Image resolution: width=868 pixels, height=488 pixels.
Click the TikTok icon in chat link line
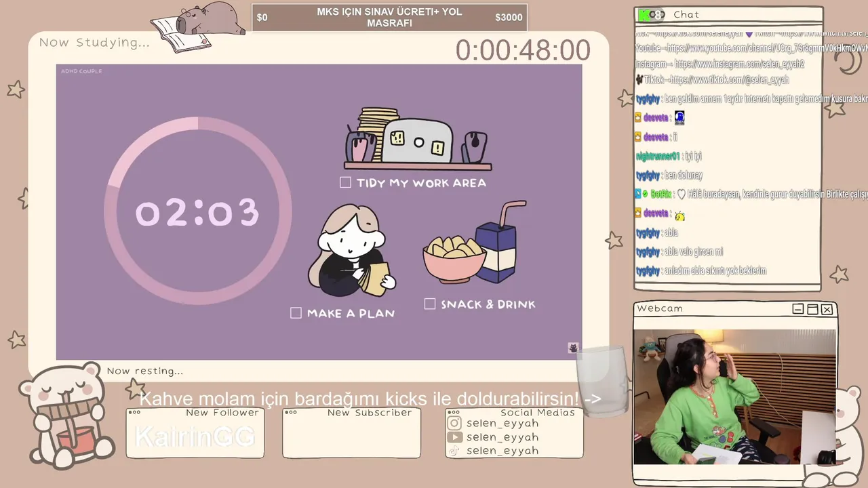pos(639,80)
